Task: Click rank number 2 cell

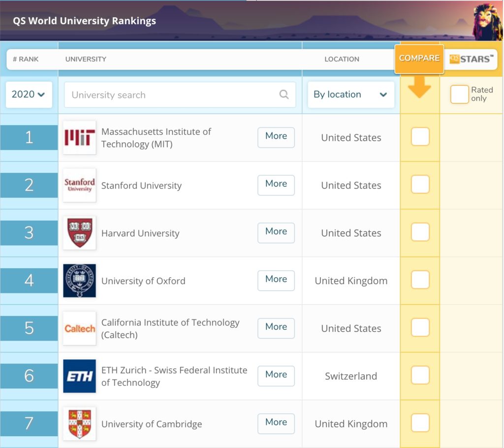Action: 29,185
